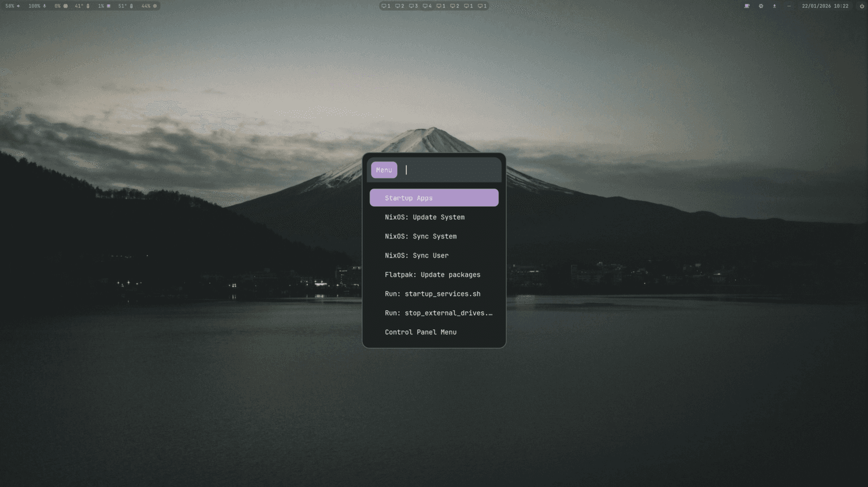Click the microphone icon next to 100%
The width and height of the screenshot is (868, 487).
point(45,6)
